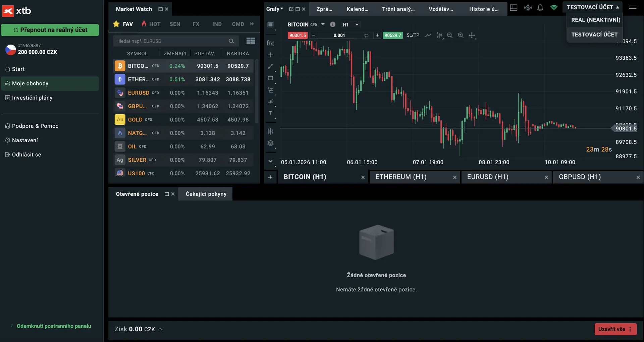Select the rectangle shape tool
The height and width of the screenshot is (342, 644).
pyautogui.click(x=270, y=78)
